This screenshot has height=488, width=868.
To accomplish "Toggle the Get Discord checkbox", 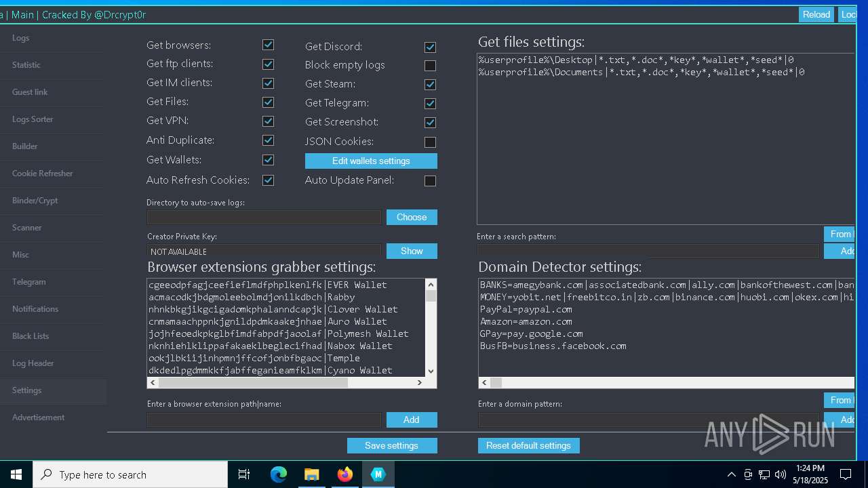I will 430,47.
